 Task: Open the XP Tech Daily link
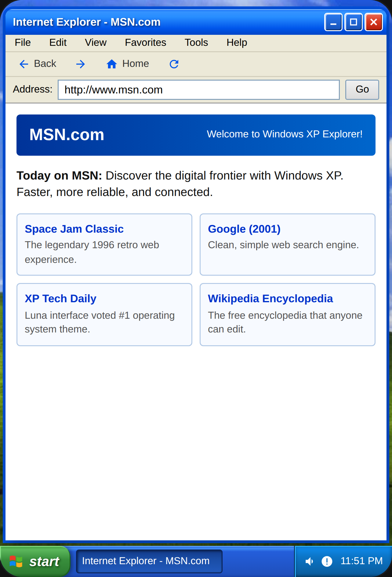coord(60,299)
